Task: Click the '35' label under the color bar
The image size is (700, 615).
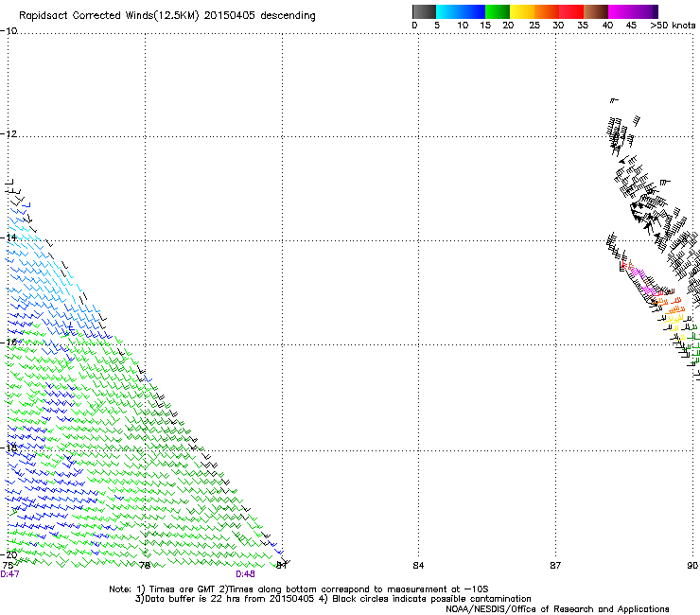Action: tap(583, 26)
